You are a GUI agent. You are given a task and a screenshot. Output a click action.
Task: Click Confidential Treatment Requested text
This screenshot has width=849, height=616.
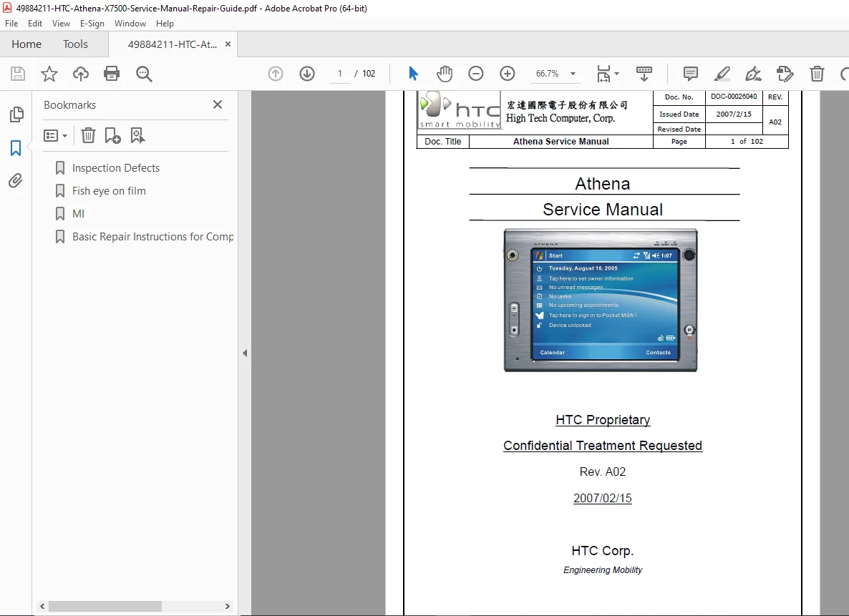click(603, 446)
